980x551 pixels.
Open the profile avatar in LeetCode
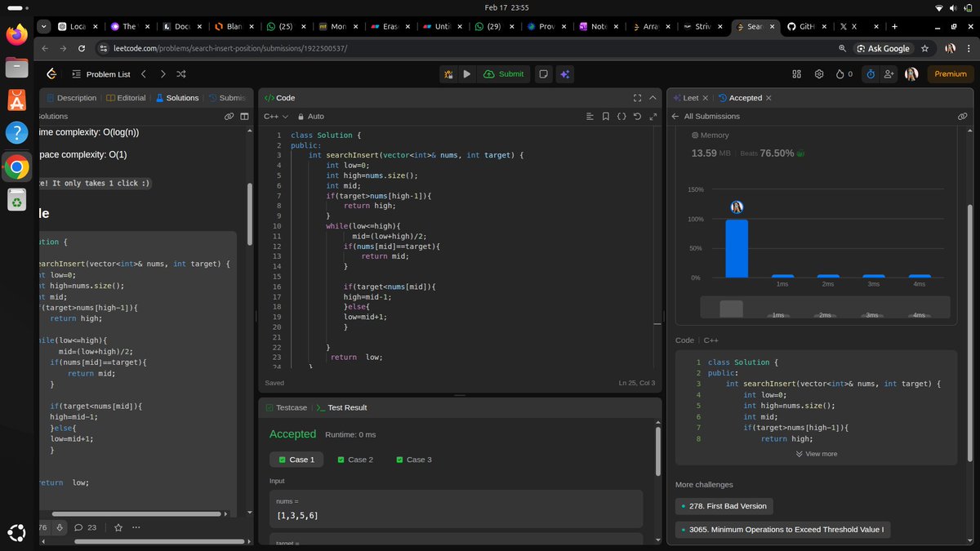(911, 73)
